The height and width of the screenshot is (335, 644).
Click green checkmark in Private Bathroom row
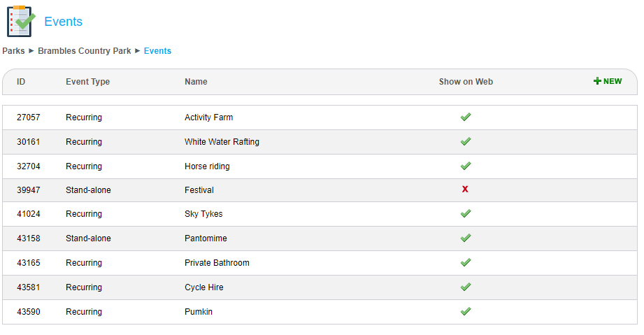(x=466, y=262)
